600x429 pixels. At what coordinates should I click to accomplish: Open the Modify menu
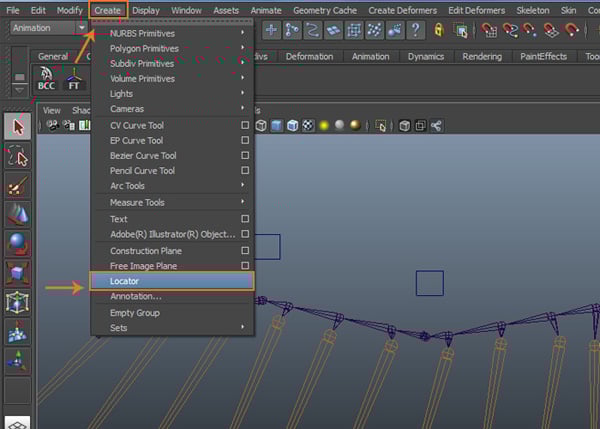[x=69, y=10]
